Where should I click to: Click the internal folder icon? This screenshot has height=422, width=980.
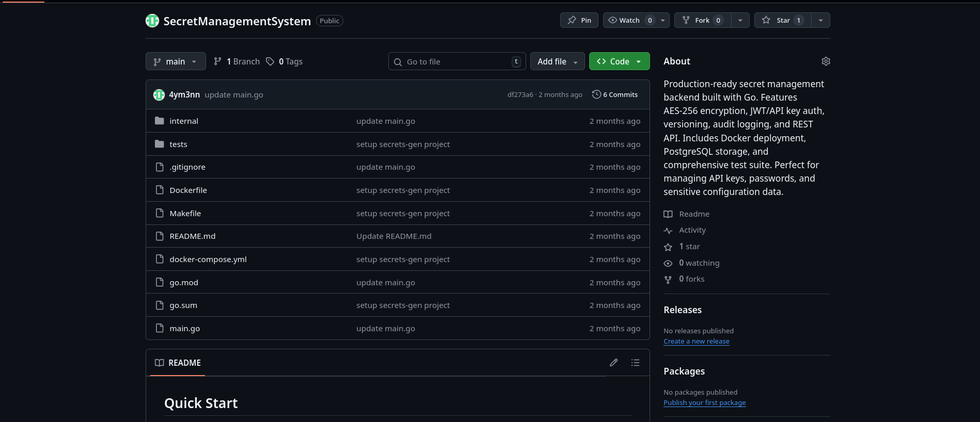pos(160,121)
